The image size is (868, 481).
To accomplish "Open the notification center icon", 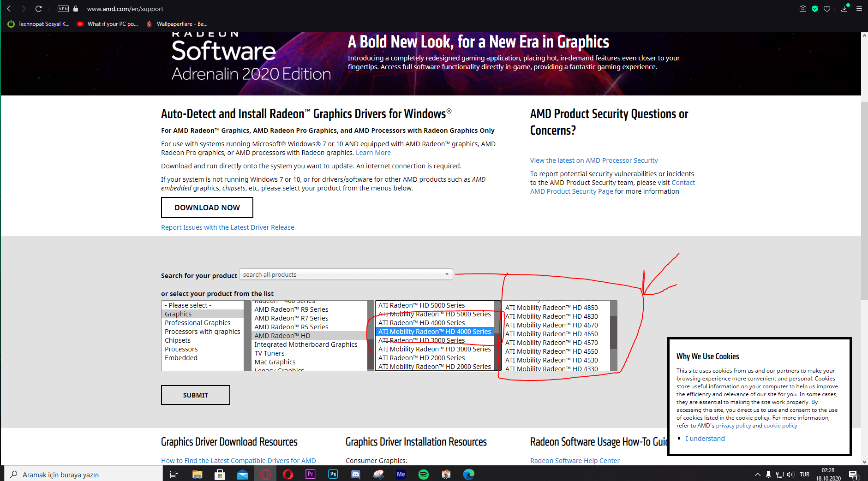I will tap(853, 474).
